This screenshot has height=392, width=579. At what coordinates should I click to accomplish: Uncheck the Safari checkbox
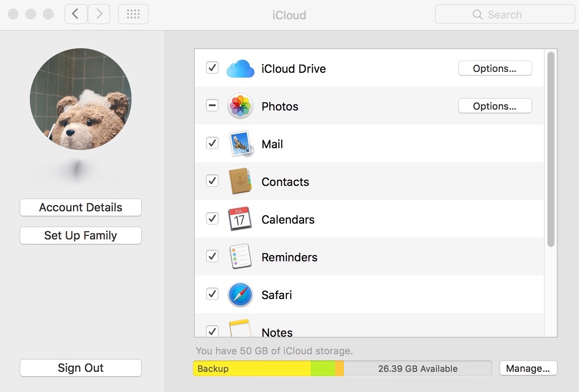pos(212,294)
